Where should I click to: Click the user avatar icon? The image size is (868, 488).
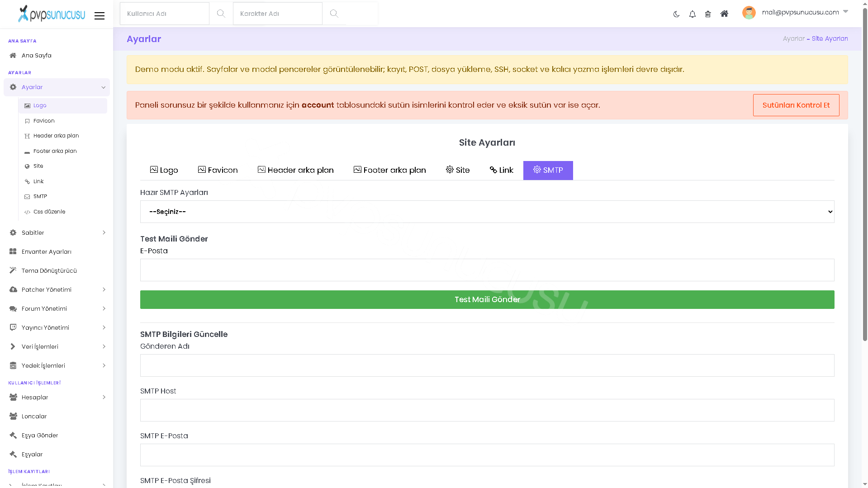click(749, 13)
